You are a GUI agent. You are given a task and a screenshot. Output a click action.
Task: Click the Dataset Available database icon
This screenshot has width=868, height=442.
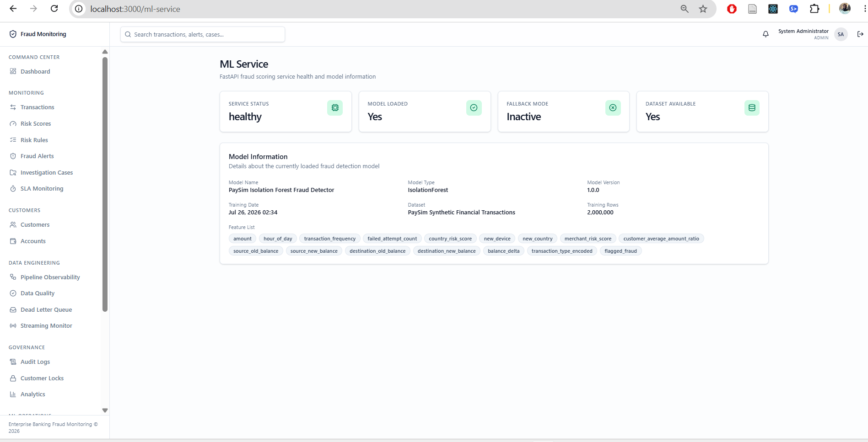[x=752, y=108]
